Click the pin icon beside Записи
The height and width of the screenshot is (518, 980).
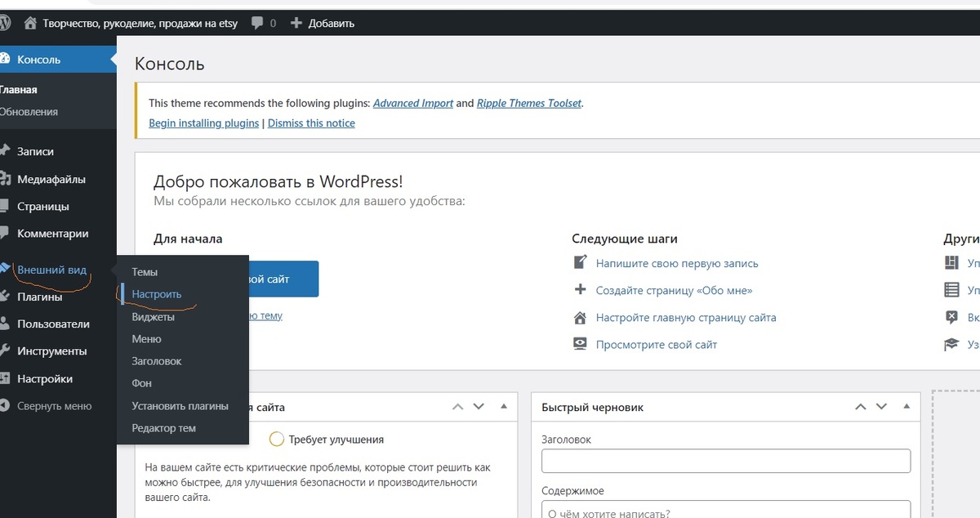(4, 151)
